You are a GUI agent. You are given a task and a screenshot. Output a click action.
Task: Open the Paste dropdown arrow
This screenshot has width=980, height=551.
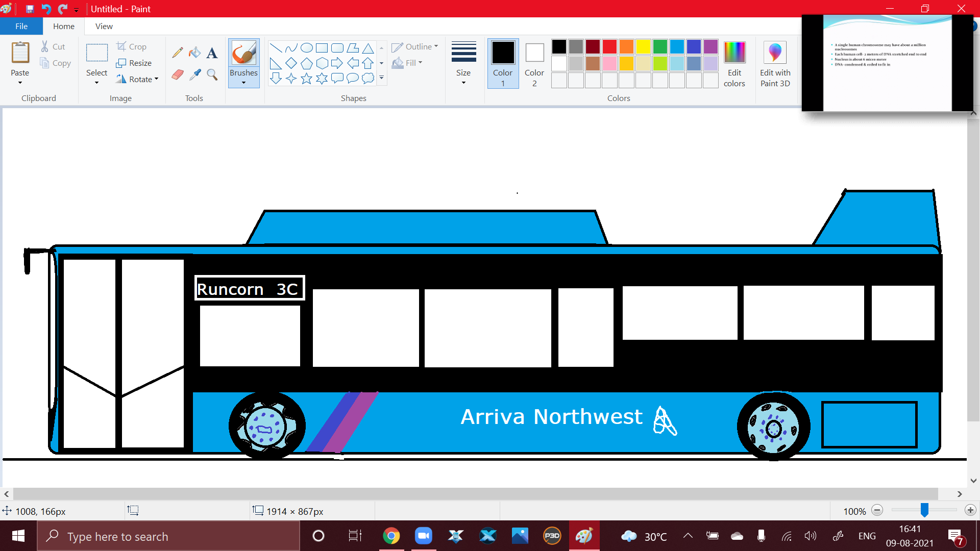(20, 83)
